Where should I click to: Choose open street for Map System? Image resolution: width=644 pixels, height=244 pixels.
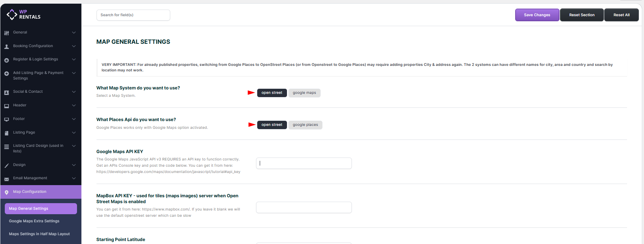272,93
